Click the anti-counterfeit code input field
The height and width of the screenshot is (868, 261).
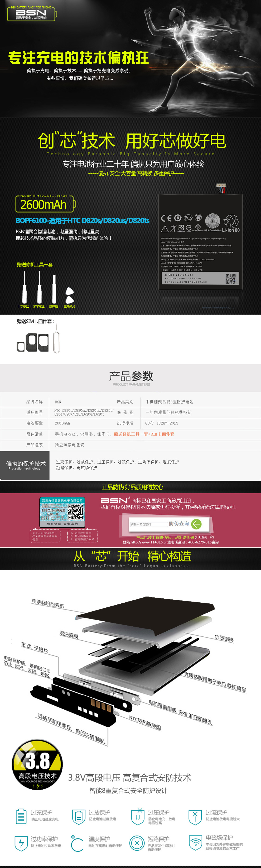tap(149, 524)
